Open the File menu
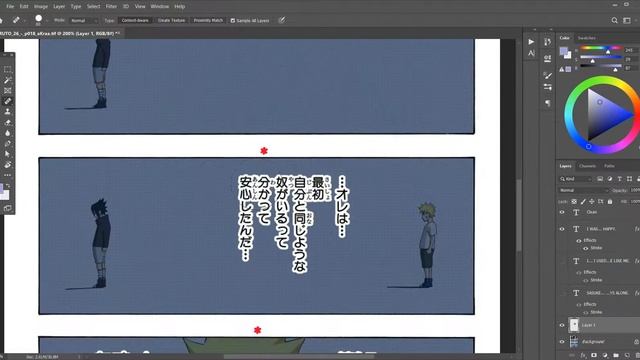 pyautogui.click(x=10, y=7)
